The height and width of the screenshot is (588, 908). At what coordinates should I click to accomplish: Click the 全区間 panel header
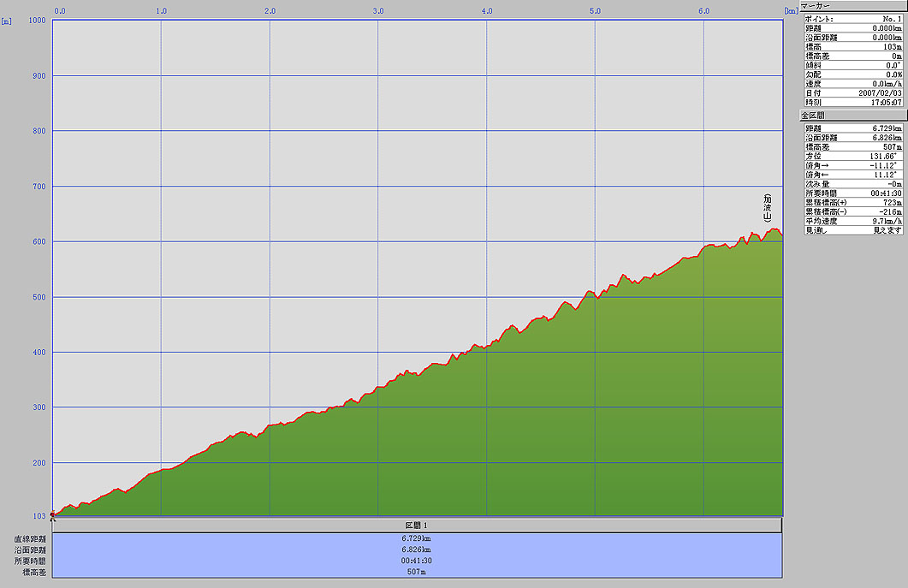pyautogui.click(x=852, y=115)
